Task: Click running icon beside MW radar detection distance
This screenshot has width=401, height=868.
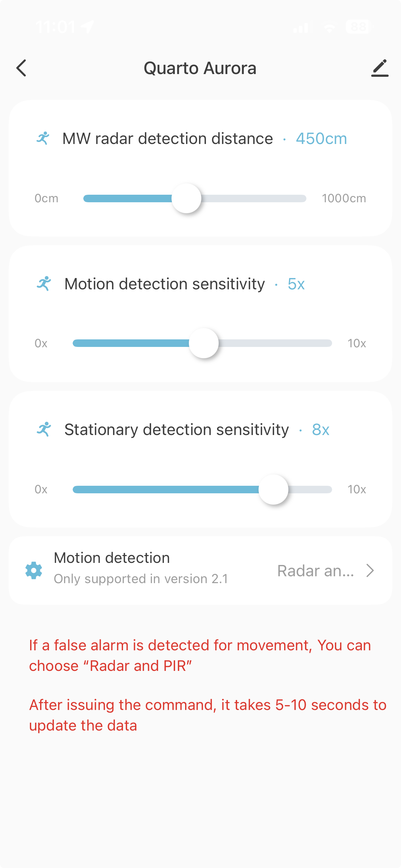Action: 43,138
